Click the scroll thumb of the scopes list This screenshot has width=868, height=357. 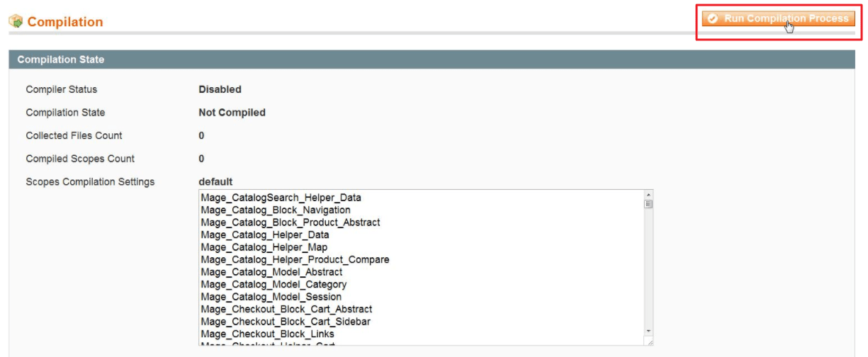(648, 204)
